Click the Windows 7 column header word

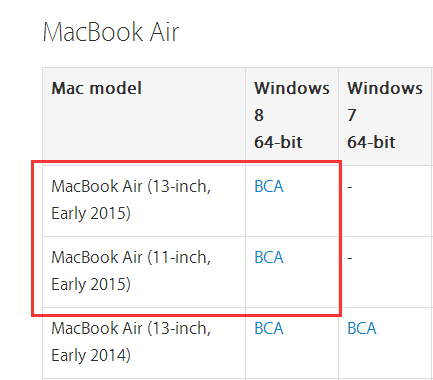(x=385, y=88)
